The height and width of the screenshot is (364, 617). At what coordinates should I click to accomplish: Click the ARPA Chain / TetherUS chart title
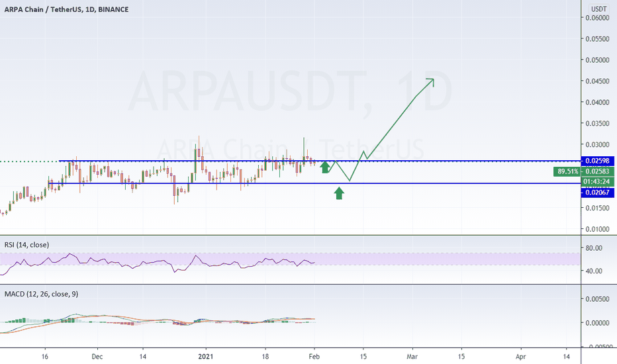(x=66, y=9)
